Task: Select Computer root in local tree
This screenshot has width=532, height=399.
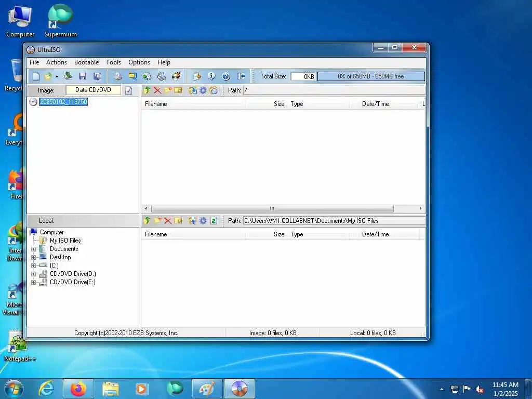Action: (x=51, y=232)
